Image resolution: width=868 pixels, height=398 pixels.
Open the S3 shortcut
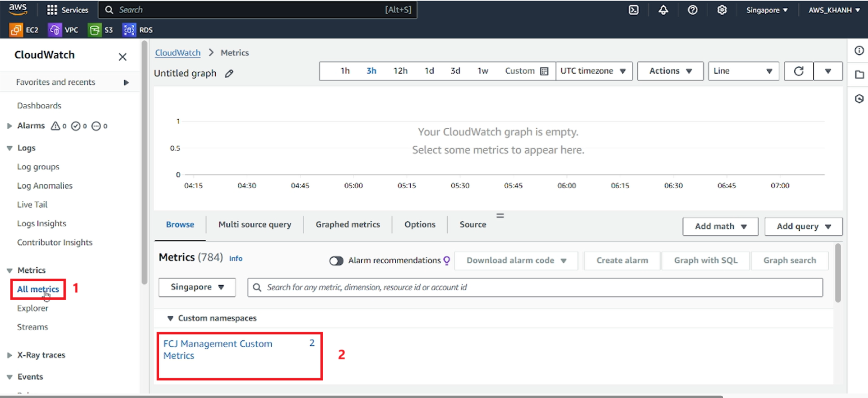(x=101, y=30)
